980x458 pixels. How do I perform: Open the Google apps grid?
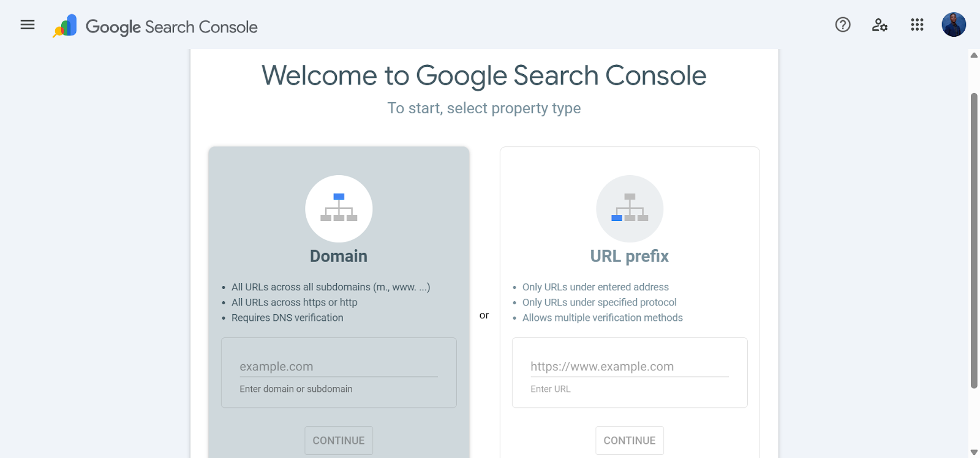coord(917,25)
